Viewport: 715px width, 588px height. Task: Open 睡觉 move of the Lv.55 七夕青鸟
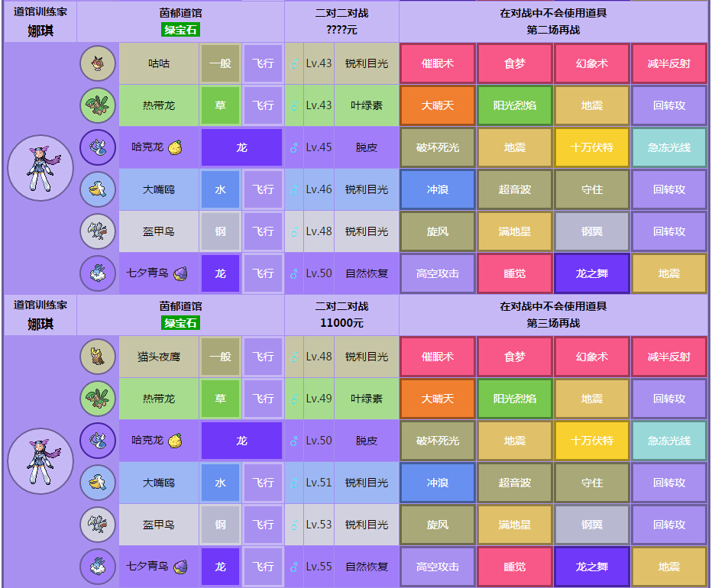pos(515,567)
